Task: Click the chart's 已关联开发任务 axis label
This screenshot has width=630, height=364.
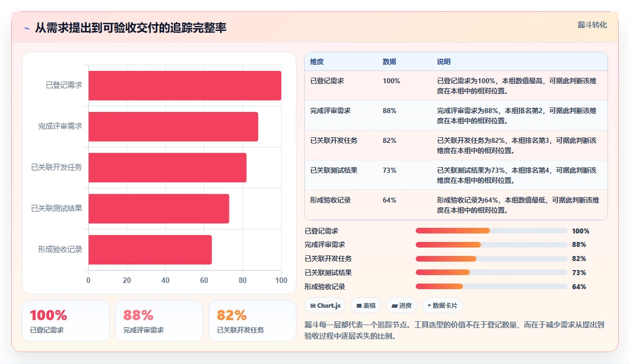Action: [x=56, y=167]
